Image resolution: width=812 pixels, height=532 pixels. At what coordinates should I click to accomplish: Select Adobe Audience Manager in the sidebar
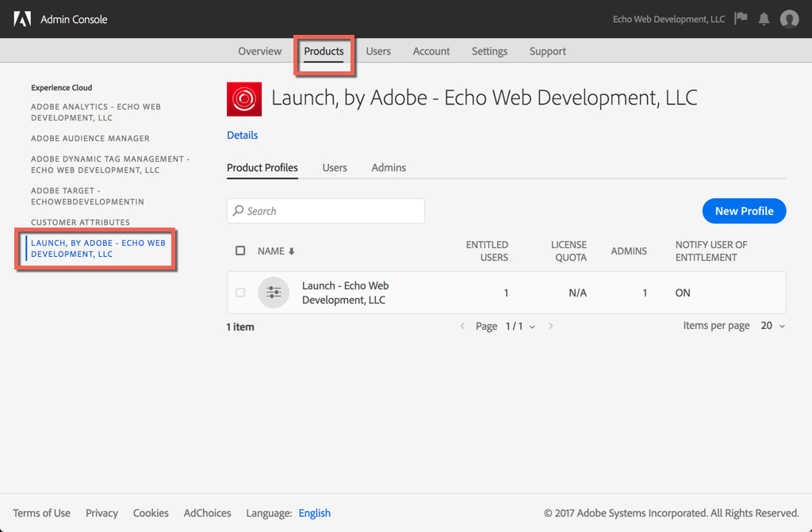[x=90, y=138]
